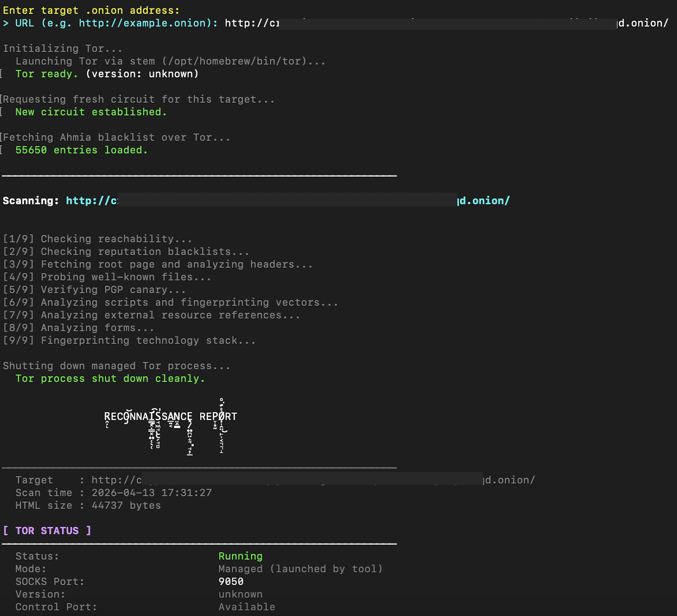The height and width of the screenshot is (616, 677).
Task: Click the 55650 entries loaded message
Action: pyautogui.click(x=81, y=150)
